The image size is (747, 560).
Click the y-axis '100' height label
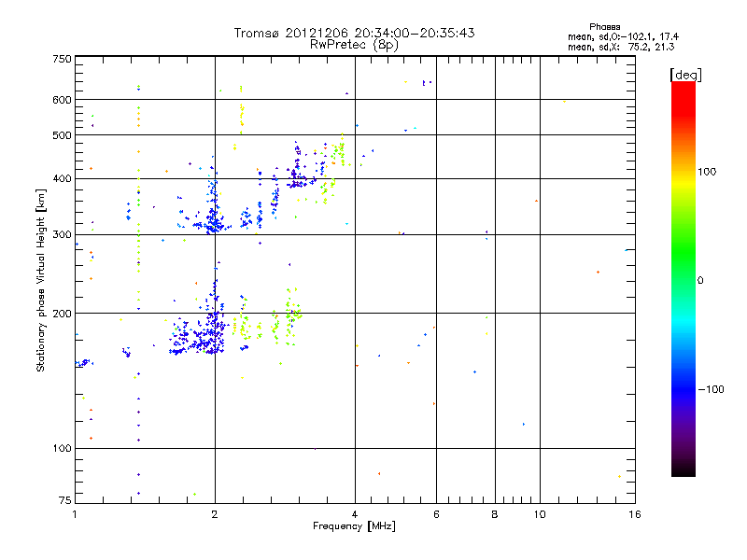click(x=62, y=448)
